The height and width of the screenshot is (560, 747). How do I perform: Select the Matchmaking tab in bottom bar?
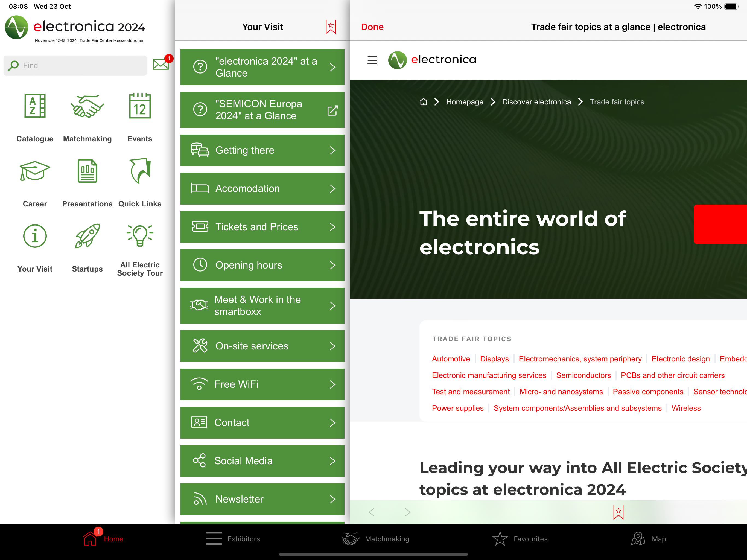click(375, 539)
